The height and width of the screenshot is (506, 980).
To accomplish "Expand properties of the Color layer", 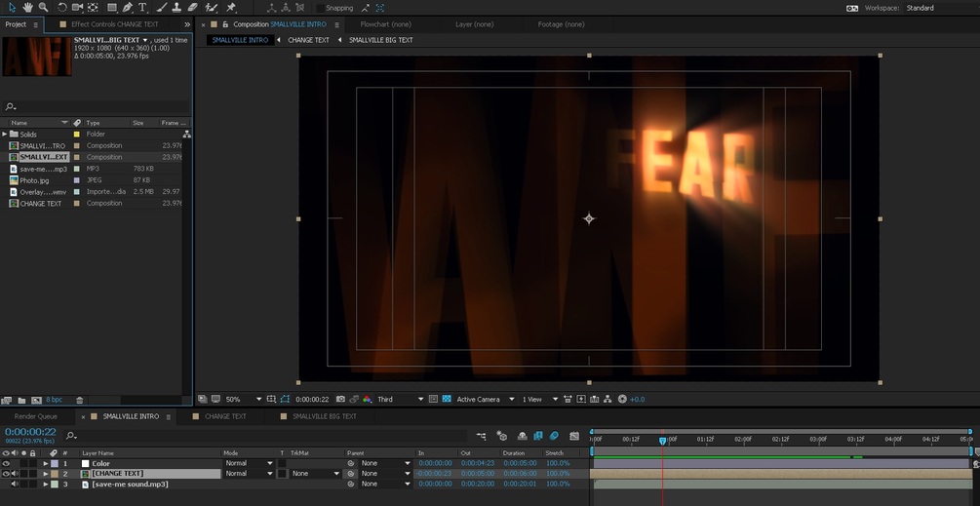I will (46, 463).
